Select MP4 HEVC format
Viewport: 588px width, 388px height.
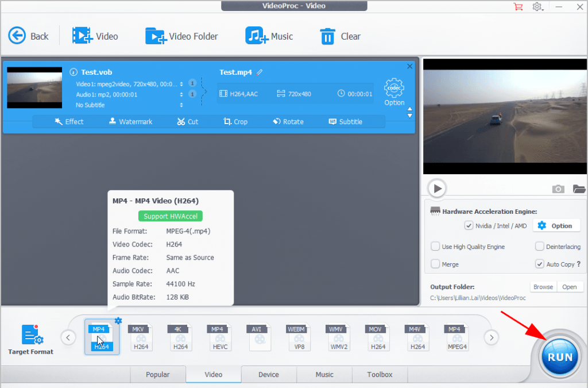(x=220, y=337)
